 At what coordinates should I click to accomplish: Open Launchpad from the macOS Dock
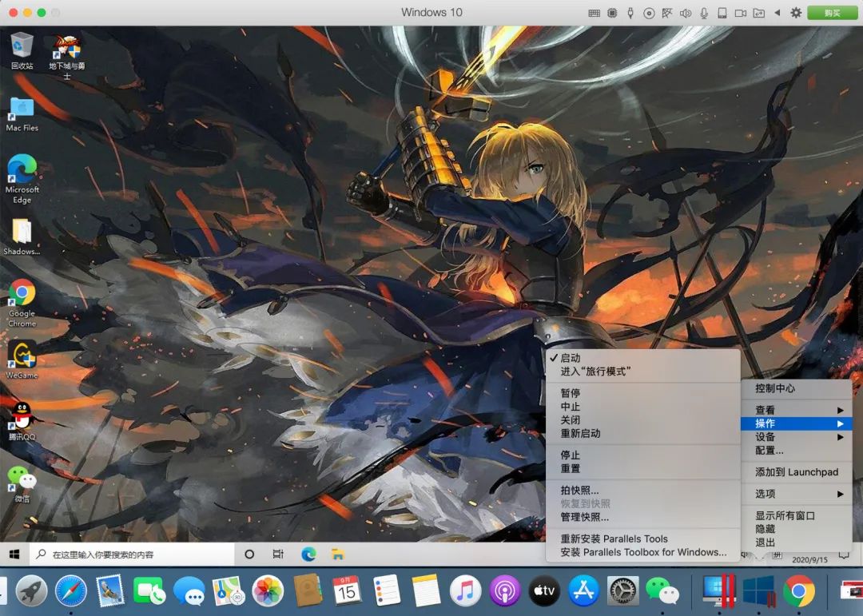click(31, 591)
